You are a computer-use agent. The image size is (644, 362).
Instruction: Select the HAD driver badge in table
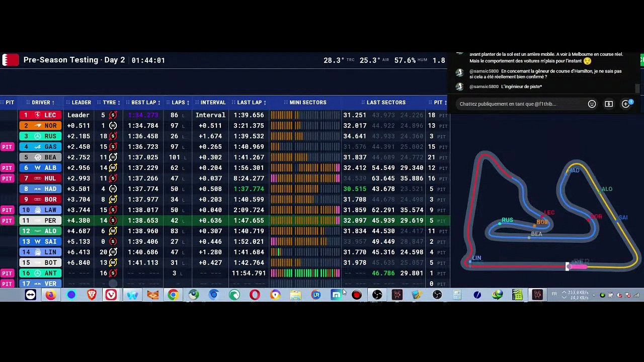pyautogui.click(x=40, y=189)
